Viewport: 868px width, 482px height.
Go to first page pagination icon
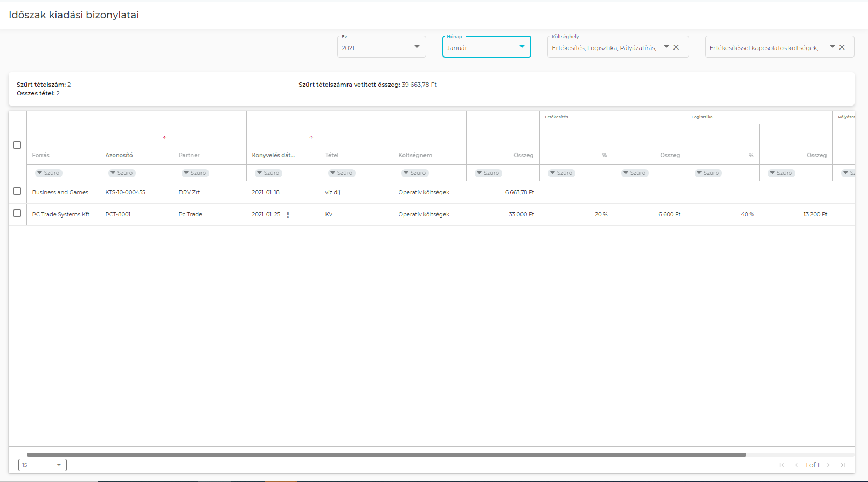(x=782, y=465)
